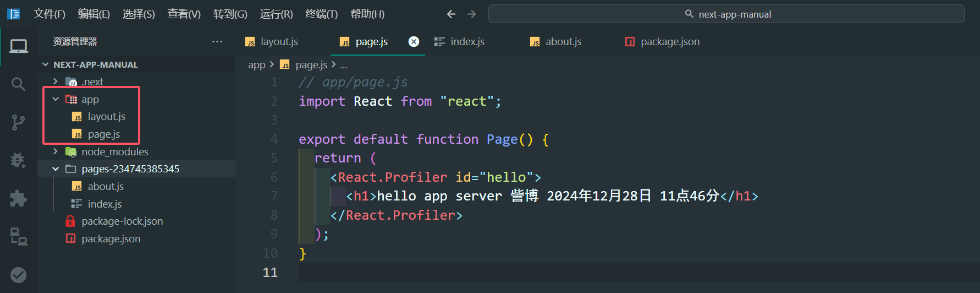Switch to the package.json tab
The width and height of the screenshot is (980, 293).
point(670,42)
